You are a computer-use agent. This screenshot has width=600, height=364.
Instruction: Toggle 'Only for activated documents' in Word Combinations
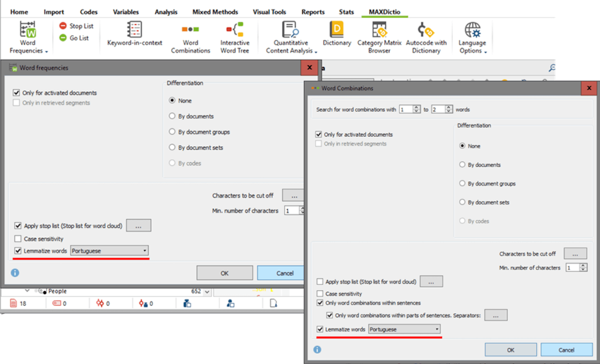319,134
